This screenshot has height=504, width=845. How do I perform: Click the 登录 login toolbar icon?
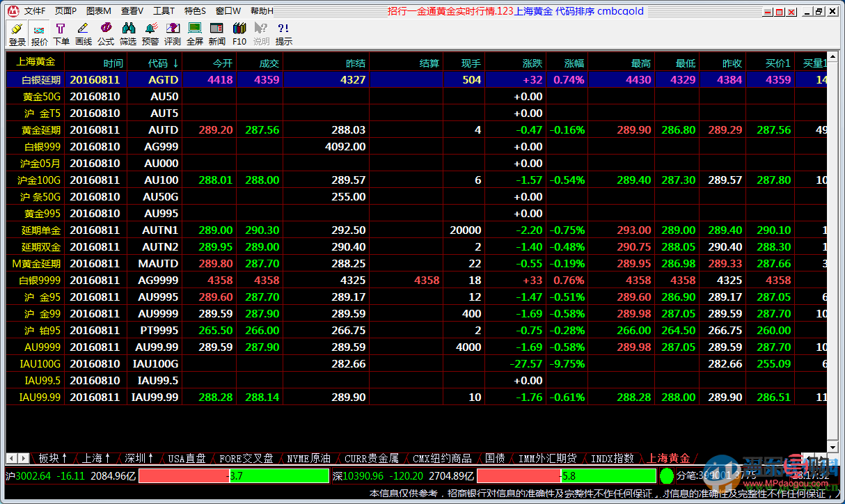[17, 33]
